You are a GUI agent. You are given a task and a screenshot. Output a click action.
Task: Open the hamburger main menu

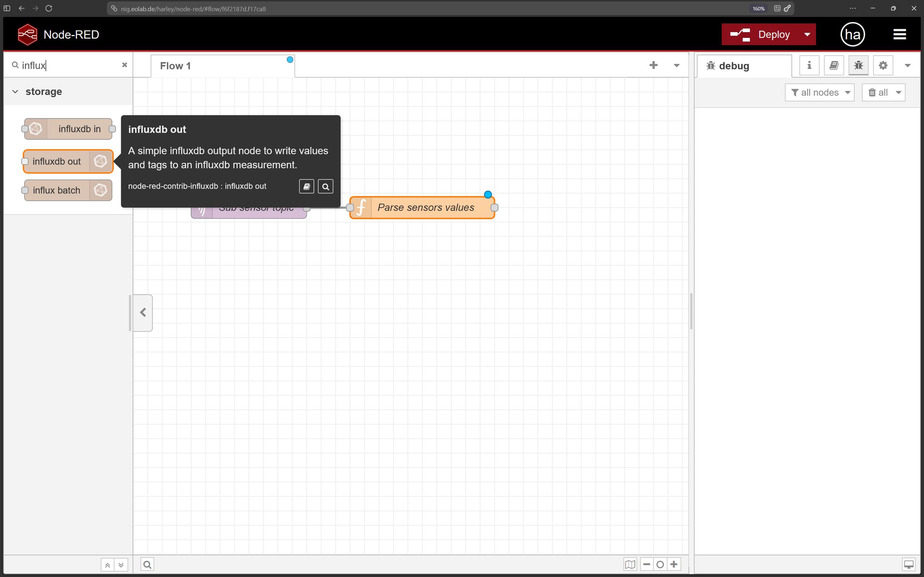coord(899,34)
